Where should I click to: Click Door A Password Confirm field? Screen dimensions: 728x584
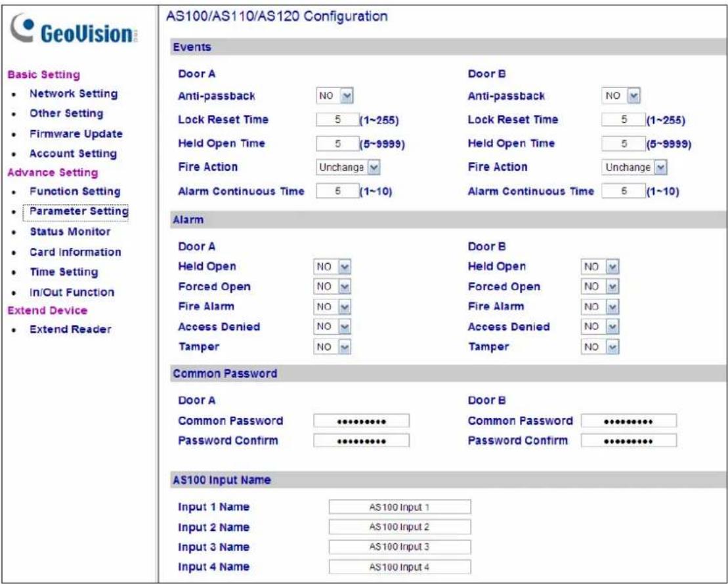[362, 441]
